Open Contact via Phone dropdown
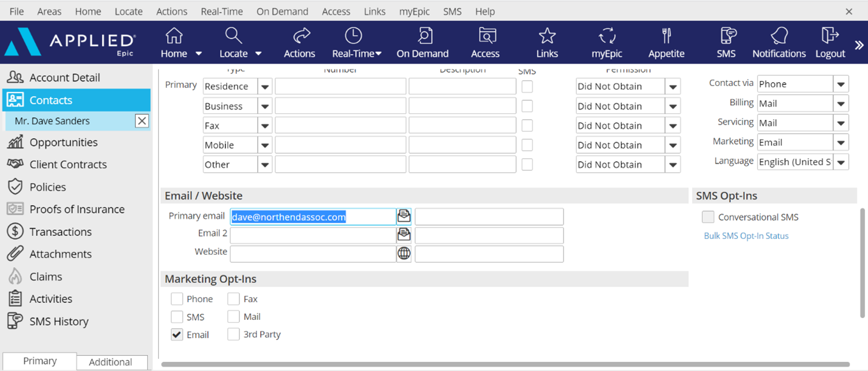Image resolution: width=868 pixels, height=371 pixels. pyautogui.click(x=841, y=84)
